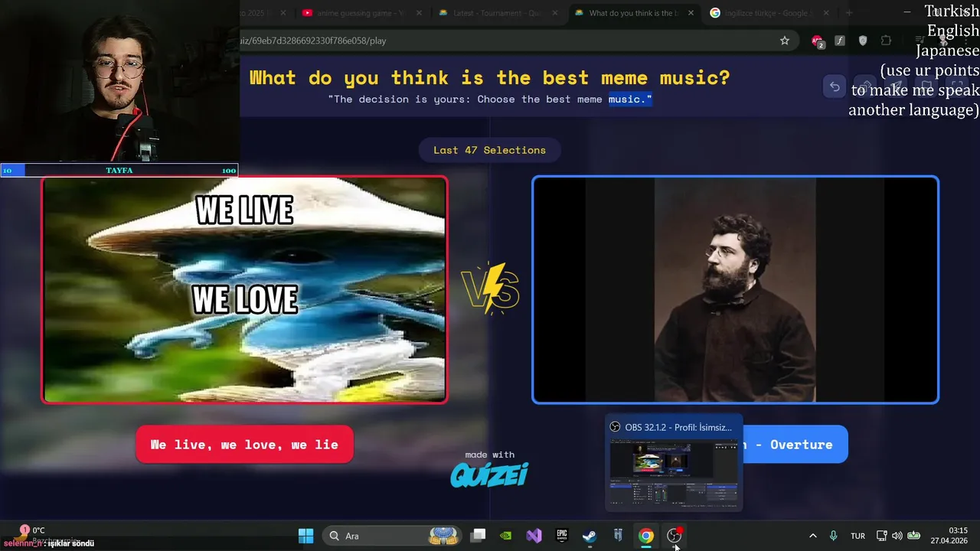Open network settings from the tray
The width and height of the screenshot is (980, 551).
881,536
